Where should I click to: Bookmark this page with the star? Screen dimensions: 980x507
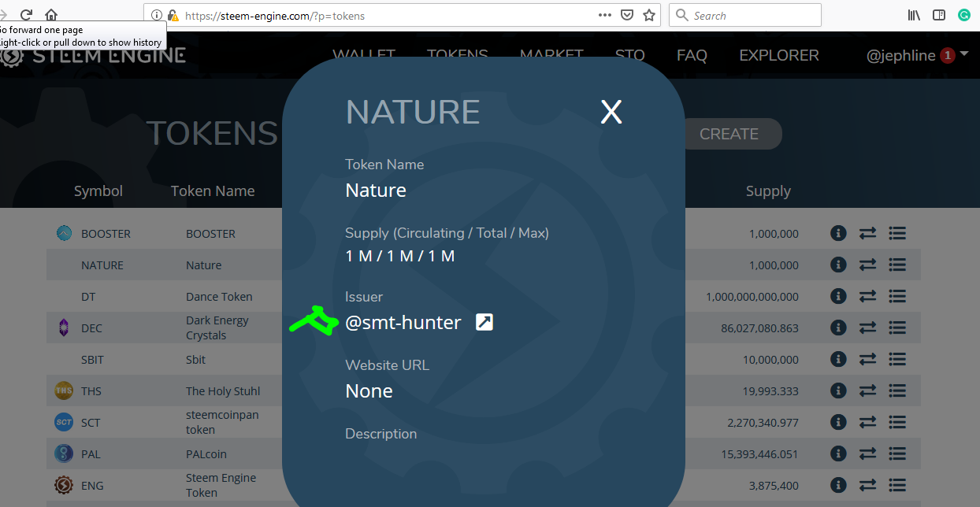(649, 15)
